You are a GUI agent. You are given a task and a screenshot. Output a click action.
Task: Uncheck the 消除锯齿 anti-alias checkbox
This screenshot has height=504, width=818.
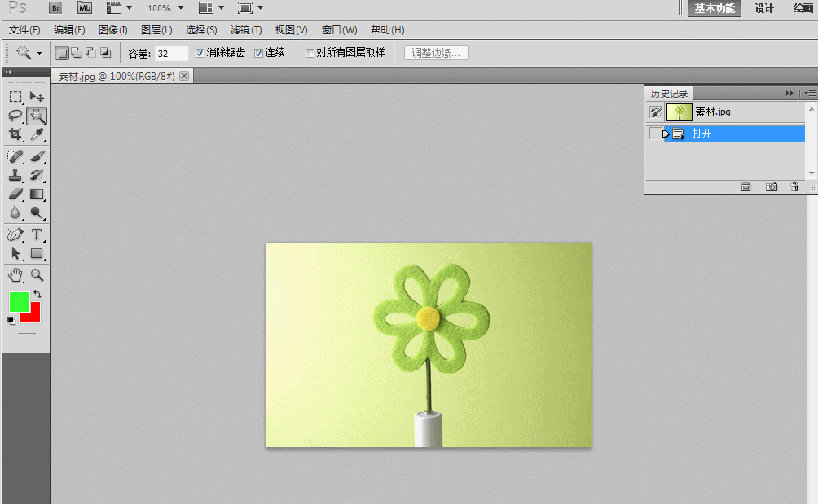tap(200, 53)
